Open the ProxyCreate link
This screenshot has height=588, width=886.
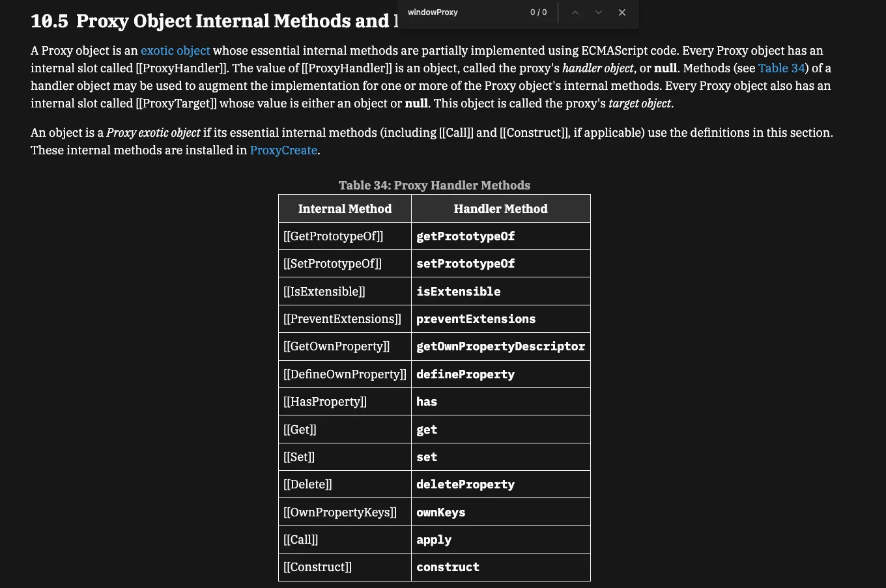click(x=283, y=150)
